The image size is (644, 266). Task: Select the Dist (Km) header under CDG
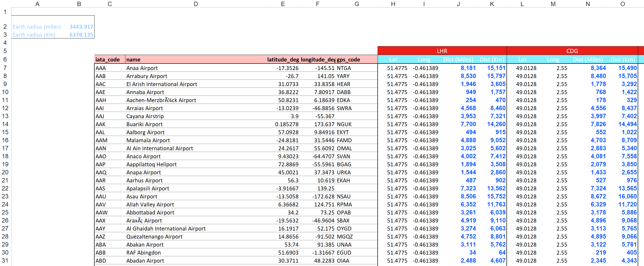623,60
